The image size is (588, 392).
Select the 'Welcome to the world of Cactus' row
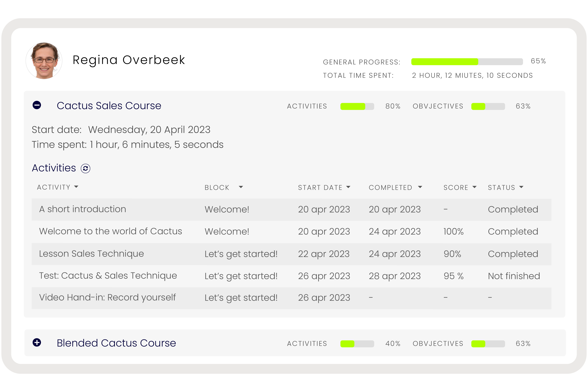click(x=111, y=231)
